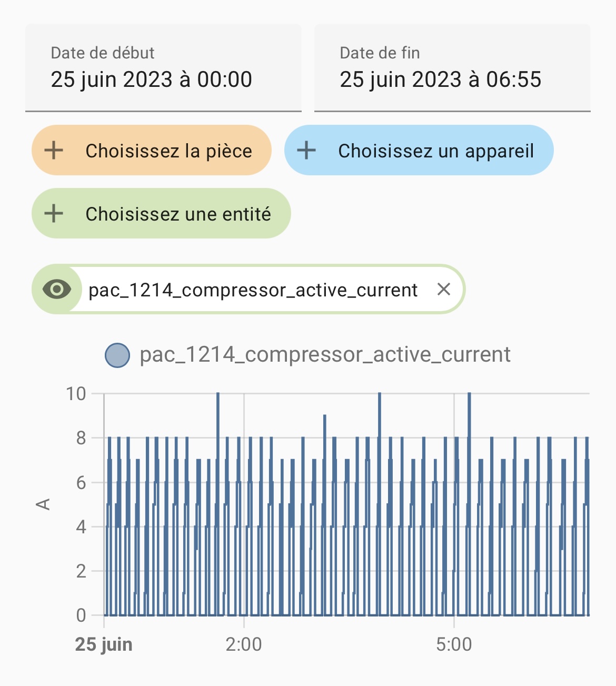The width and height of the screenshot is (616, 686).
Task: Click the 2:00 time axis label
Action: tap(244, 644)
